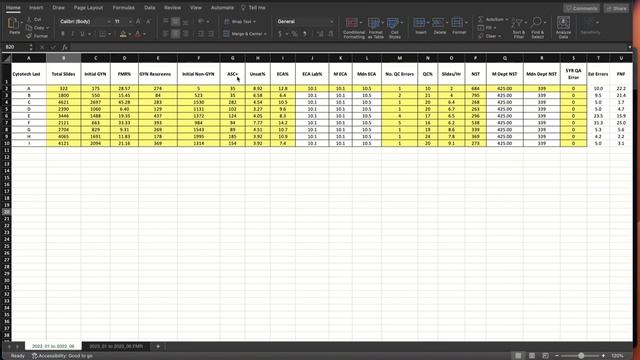Increase decimal places
Image resolution: width=640 pixels, height=360 pixels.
(320, 34)
